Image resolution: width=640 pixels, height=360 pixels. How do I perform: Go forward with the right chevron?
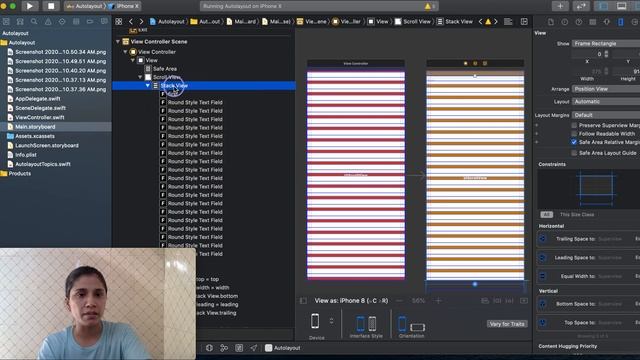coord(141,22)
